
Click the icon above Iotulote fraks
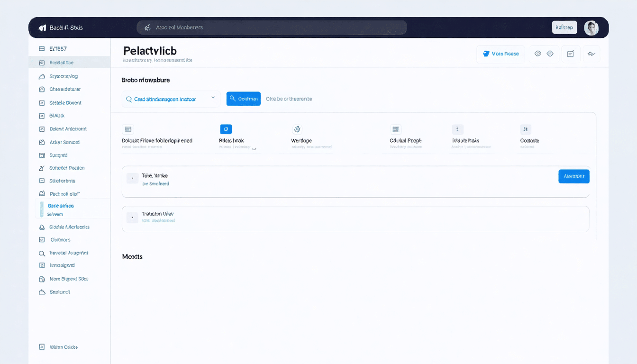click(x=457, y=129)
